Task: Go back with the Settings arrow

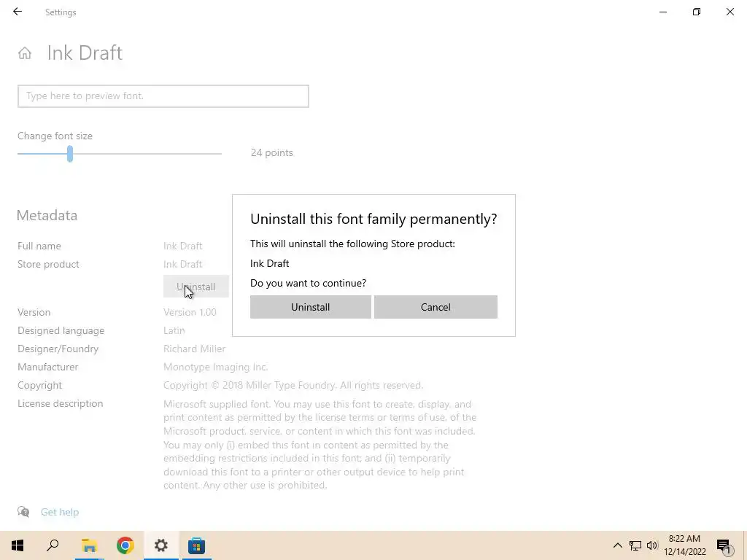Action: point(18,12)
